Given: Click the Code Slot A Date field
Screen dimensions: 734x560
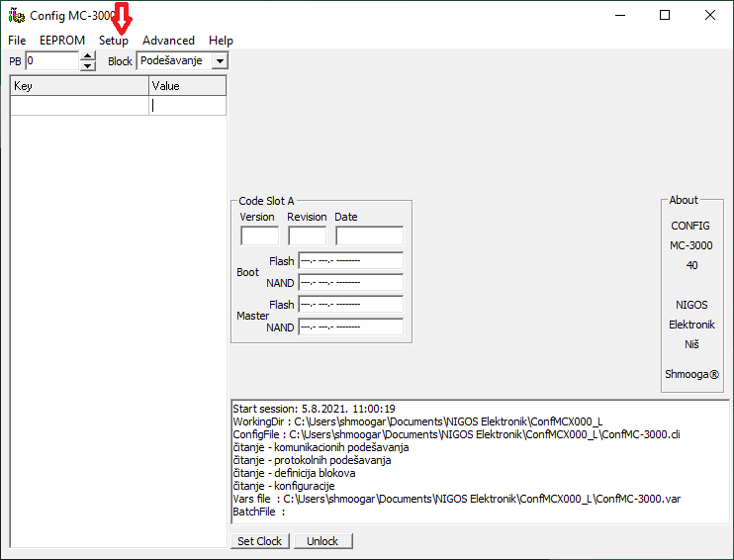Looking at the screenshot, I should coord(369,235).
